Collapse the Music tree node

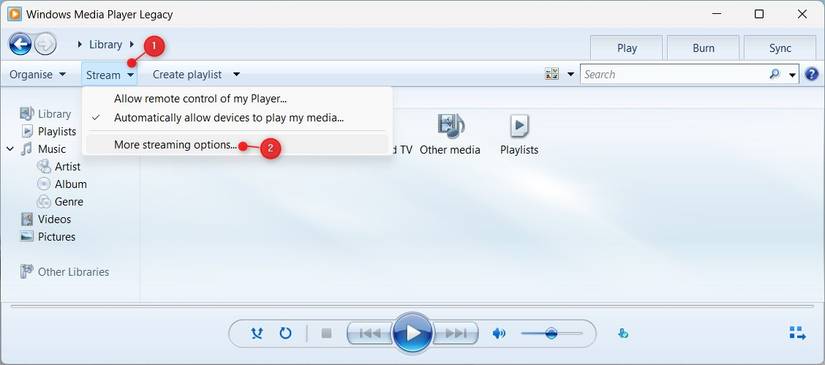tap(10, 149)
